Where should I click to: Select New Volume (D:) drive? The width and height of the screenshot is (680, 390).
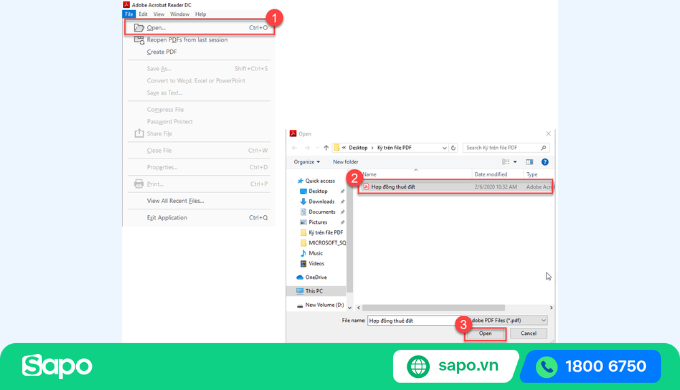pyautogui.click(x=324, y=305)
